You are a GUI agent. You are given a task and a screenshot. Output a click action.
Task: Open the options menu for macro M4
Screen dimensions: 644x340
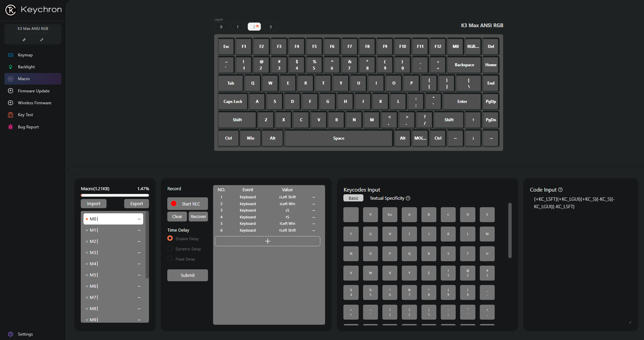[x=139, y=264]
